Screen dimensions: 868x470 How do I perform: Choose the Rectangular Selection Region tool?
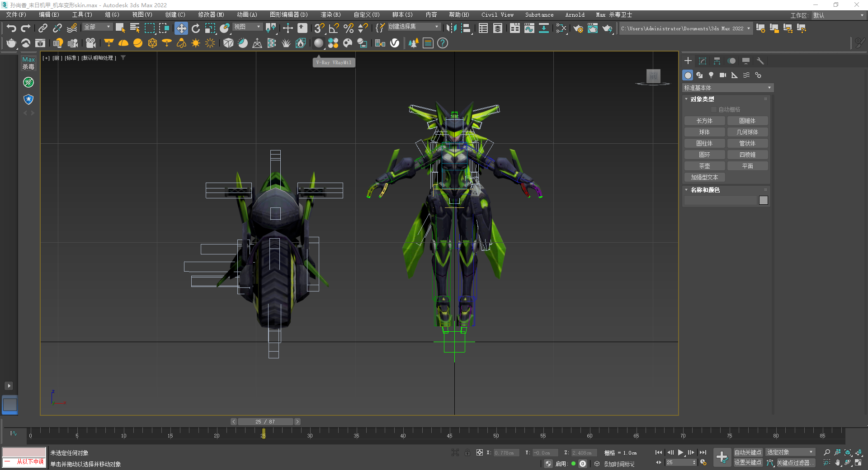[149, 28]
